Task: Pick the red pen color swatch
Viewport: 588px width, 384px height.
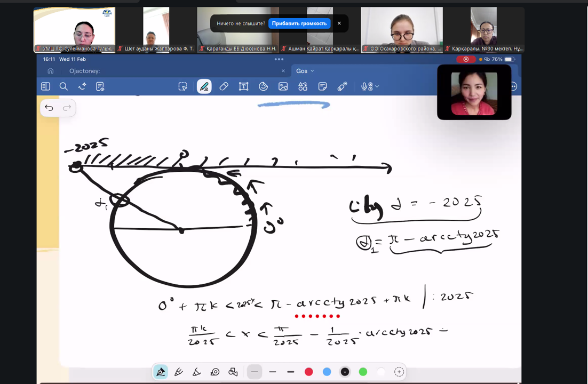Action: pos(308,372)
